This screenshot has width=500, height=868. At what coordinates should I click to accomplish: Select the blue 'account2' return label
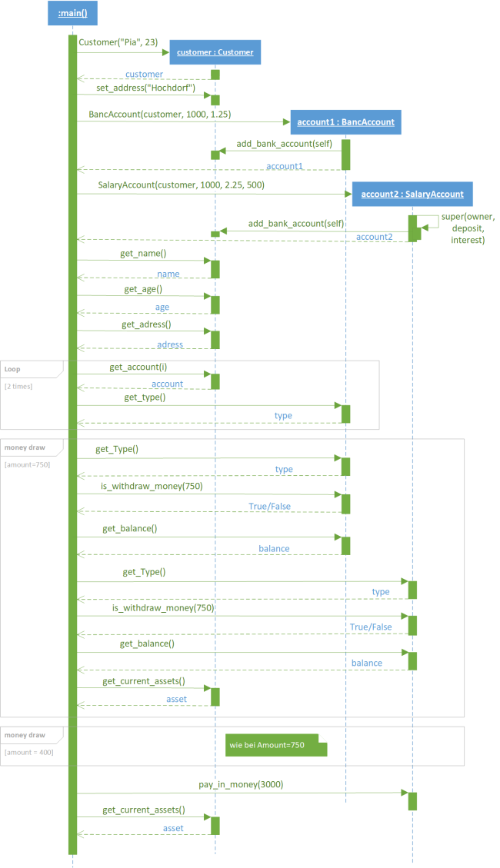[375, 237]
